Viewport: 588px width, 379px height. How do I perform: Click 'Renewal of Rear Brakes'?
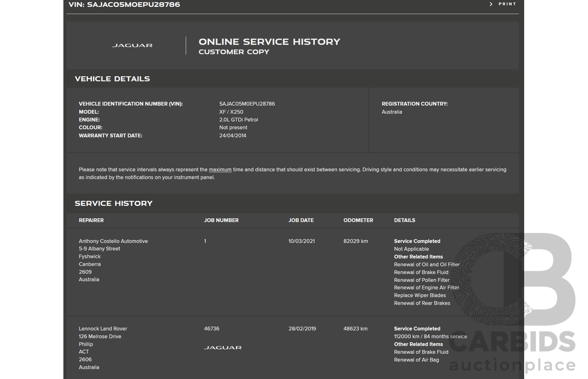coord(422,303)
